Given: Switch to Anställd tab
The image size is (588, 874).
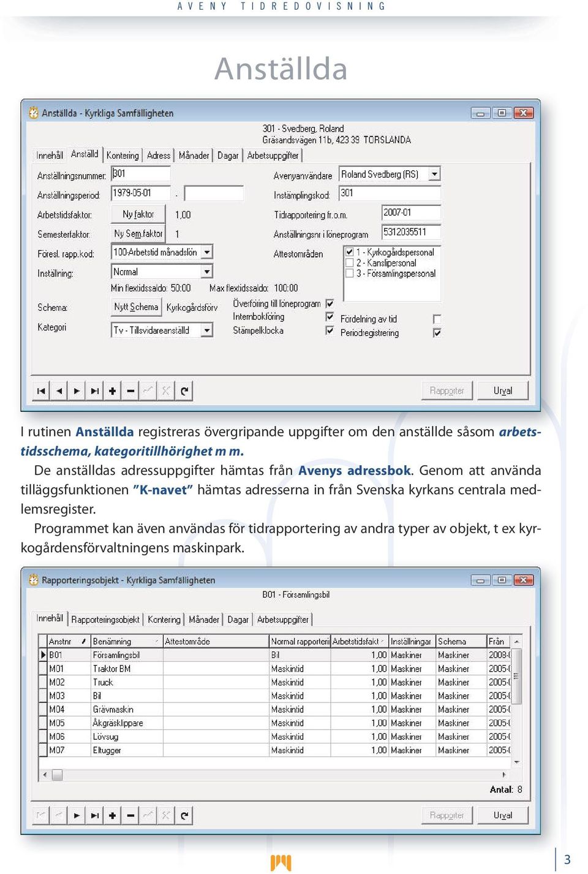Looking at the screenshot, I should (x=85, y=154).
